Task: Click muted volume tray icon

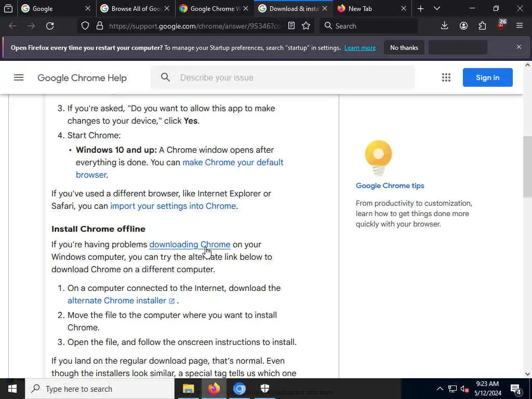Action: (x=465, y=389)
